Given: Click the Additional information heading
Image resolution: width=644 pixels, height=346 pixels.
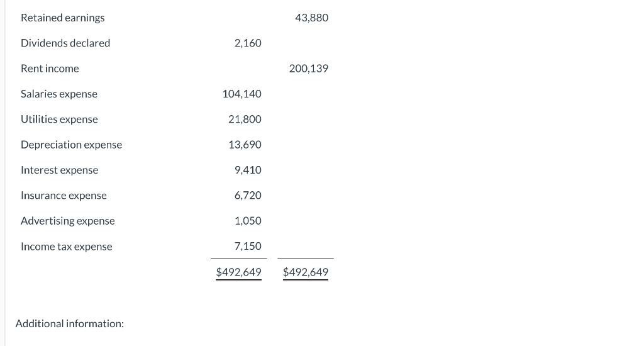Looking at the screenshot, I should point(70,324).
